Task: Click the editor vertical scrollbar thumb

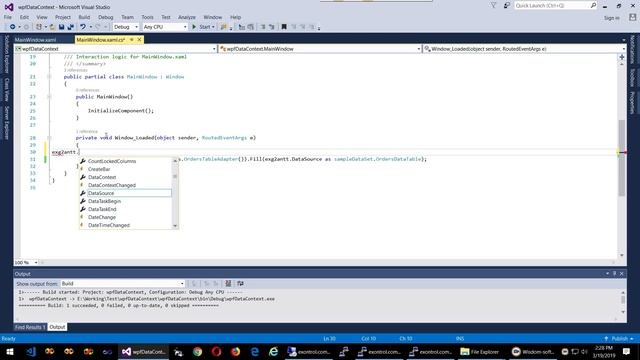Action: [622, 158]
